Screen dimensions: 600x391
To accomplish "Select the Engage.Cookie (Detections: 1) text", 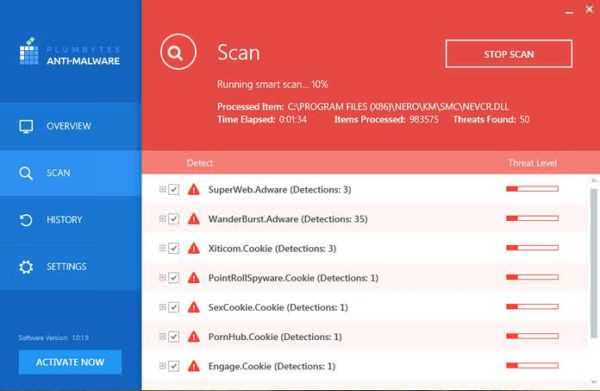I will pos(272,367).
